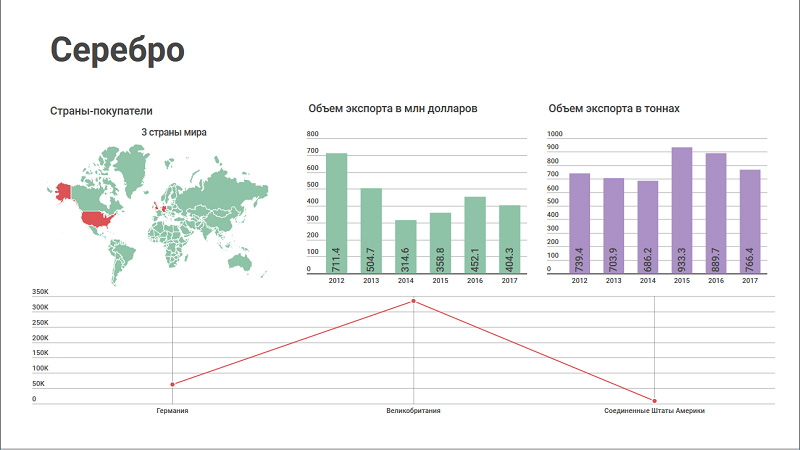Click the "Серебро" page title

[117, 49]
